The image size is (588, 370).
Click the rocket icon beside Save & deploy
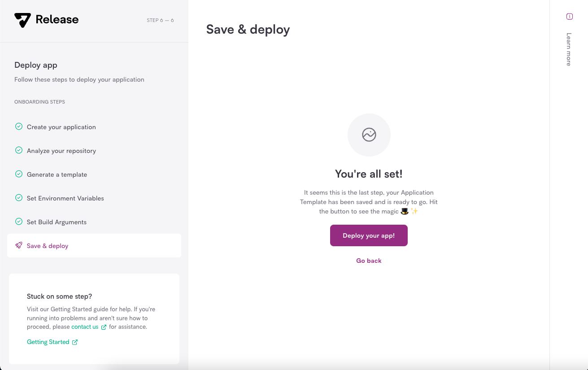[19, 245]
